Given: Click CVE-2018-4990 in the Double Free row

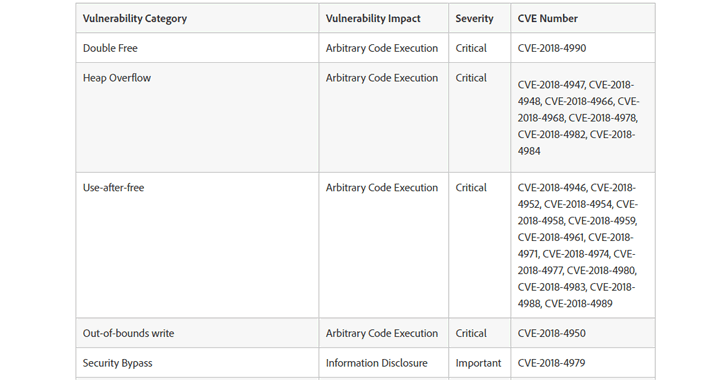Looking at the screenshot, I should tap(552, 48).
